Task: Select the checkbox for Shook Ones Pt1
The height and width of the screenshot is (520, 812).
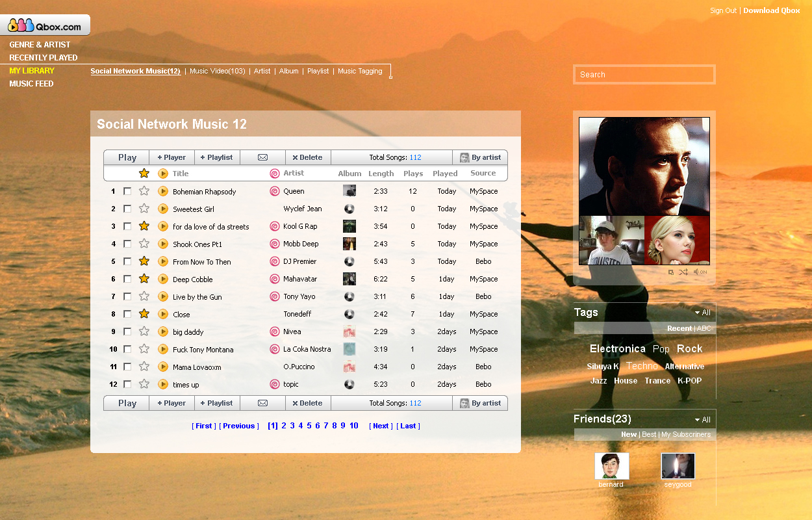Action: (127, 244)
